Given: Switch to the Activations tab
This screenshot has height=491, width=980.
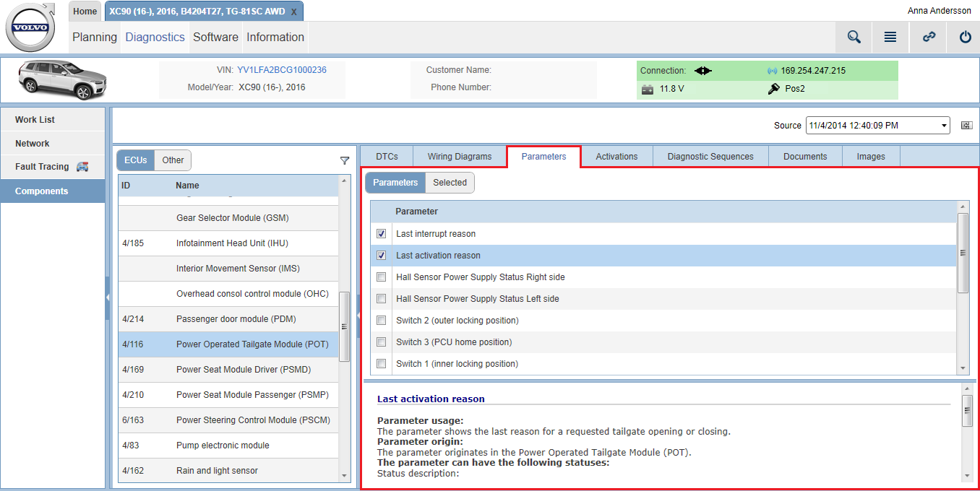Looking at the screenshot, I should coord(616,157).
